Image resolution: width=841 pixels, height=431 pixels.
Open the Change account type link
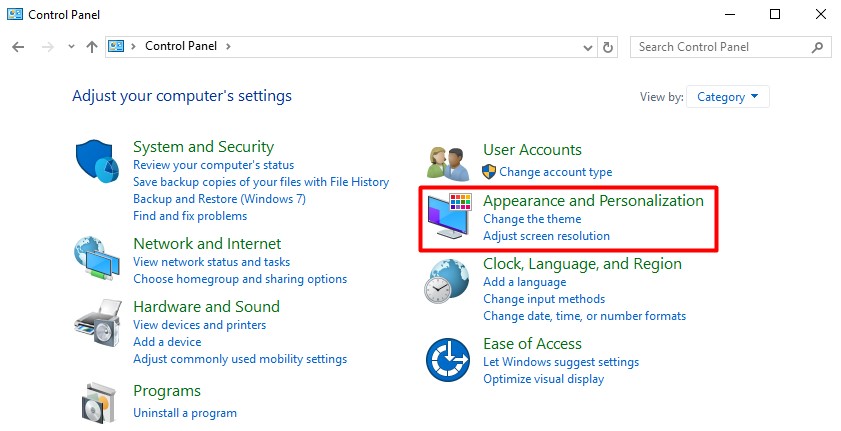pyautogui.click(x=556, y=172)
